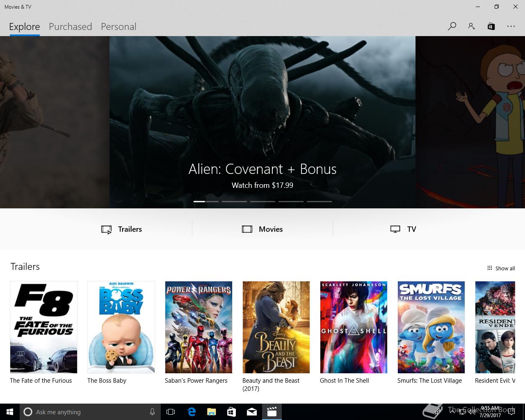Open Ghost In The Shell poster

coord(354,327)
